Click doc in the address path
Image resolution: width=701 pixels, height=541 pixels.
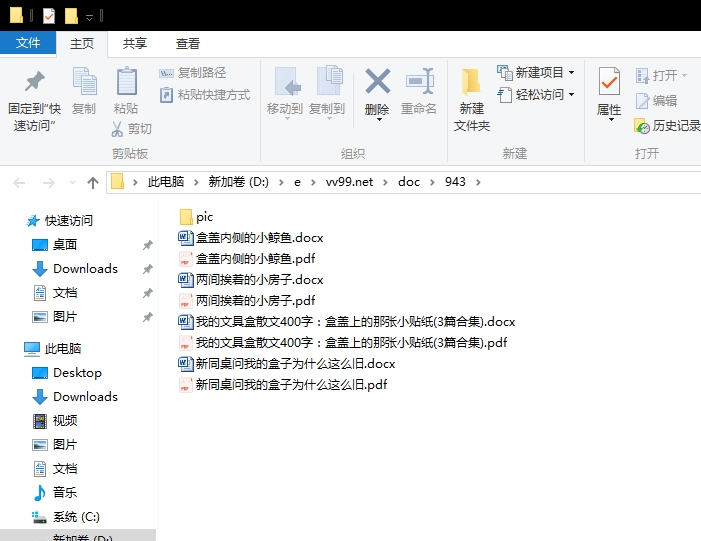click(x=409, y=182)
